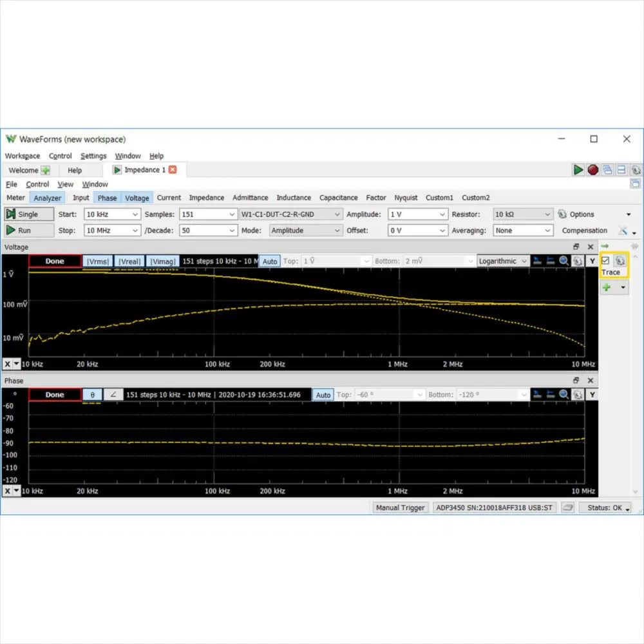Screen dimensions: 644x644
Task: Switch to the Nyquist view tab
Action: tap(406, 198)
